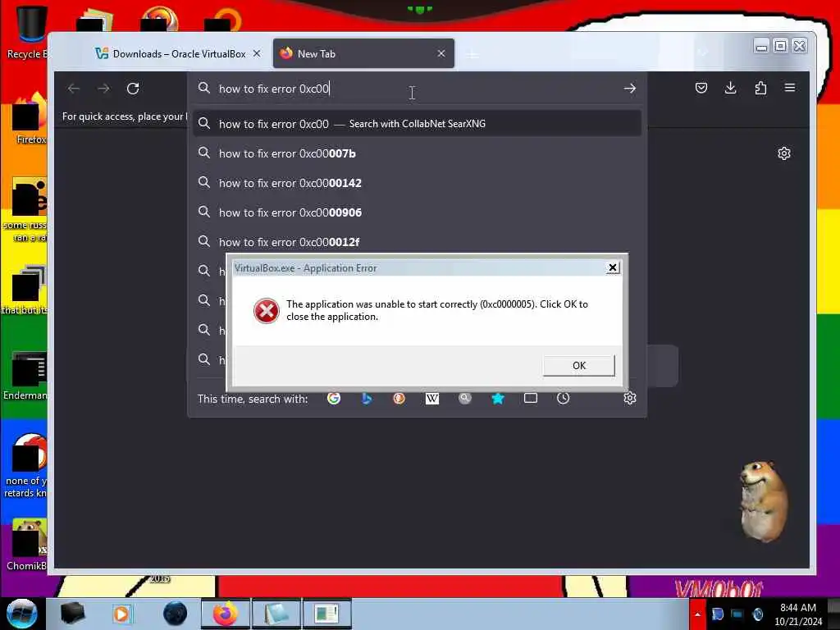
Task: Open the list-all-tabs chevron in tab bar
Action: [x=703, y=53]
